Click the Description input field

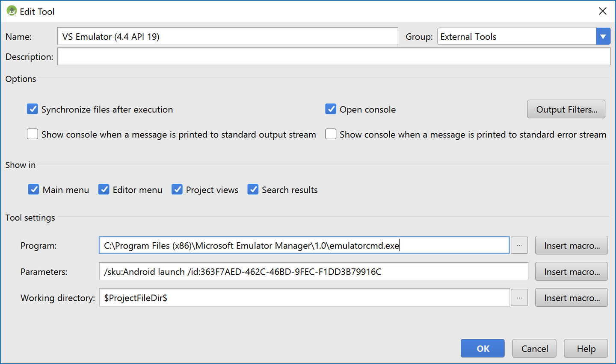[334, 56]
